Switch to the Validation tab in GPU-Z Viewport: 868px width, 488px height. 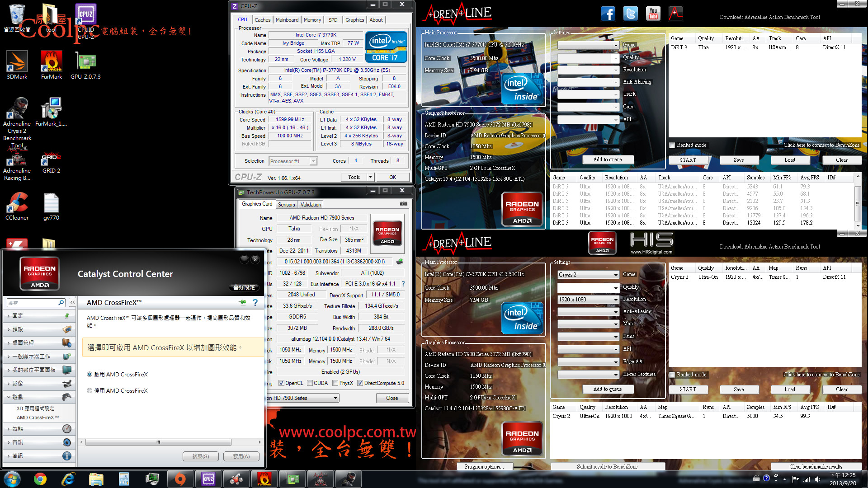311,205
